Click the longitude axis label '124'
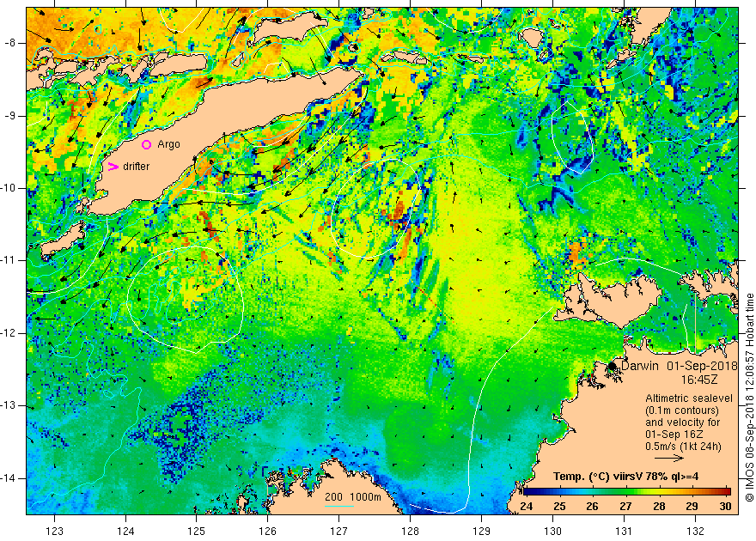Image resolution: width=756 pixels, height=541 pixels. tap(125, 532)
